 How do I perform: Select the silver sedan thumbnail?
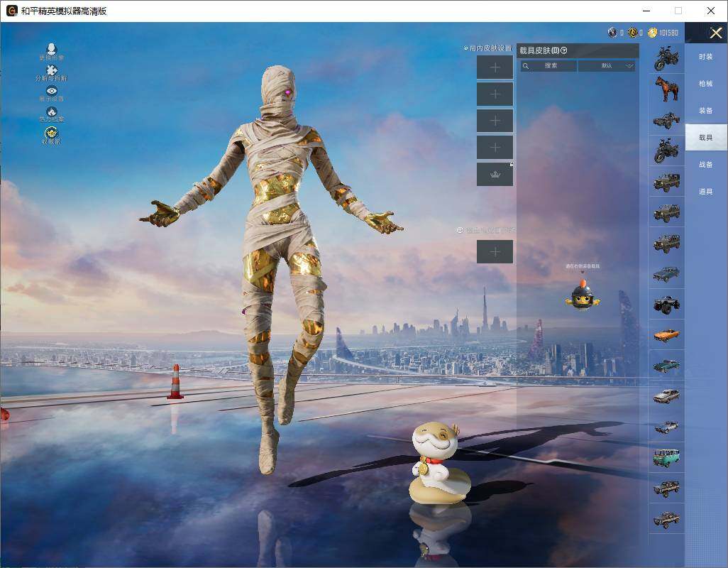(667, 396)
